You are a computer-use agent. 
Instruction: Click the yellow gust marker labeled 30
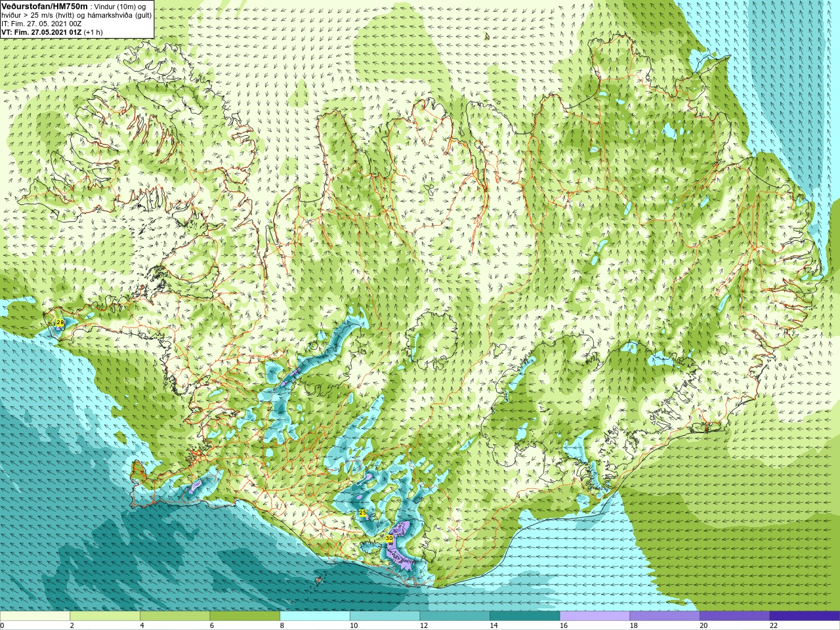coord(388,538)
